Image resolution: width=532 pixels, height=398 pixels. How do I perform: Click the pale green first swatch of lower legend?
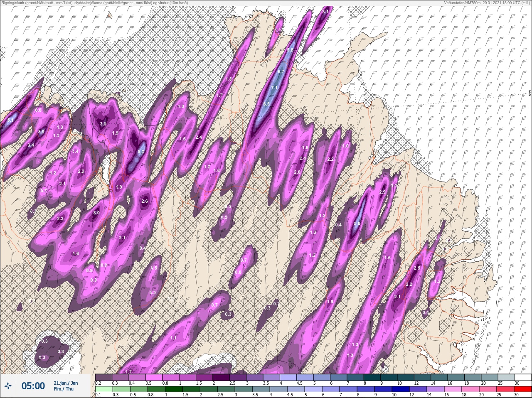[x=103, y=389]
